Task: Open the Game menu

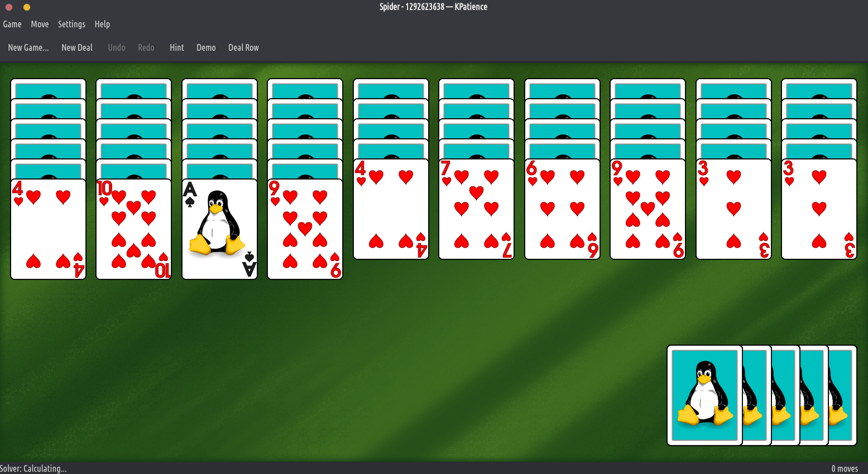Action: point(12,24)
